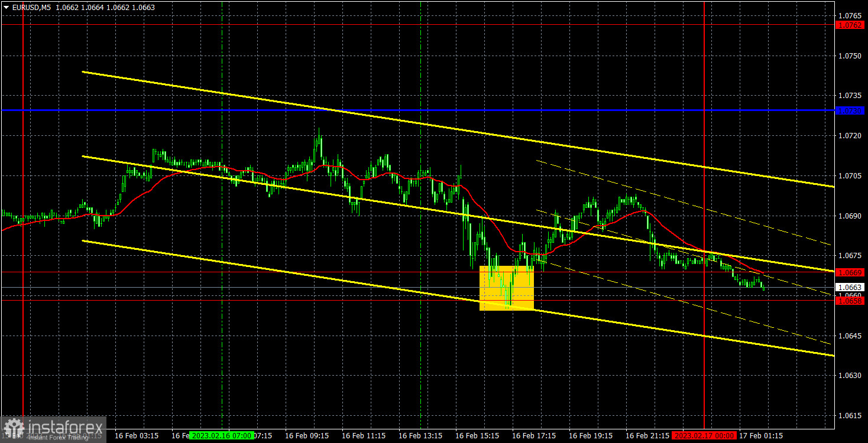Select the 1.0675 price scale value
Screen dimensions: 868x443
tap(850, 255)
